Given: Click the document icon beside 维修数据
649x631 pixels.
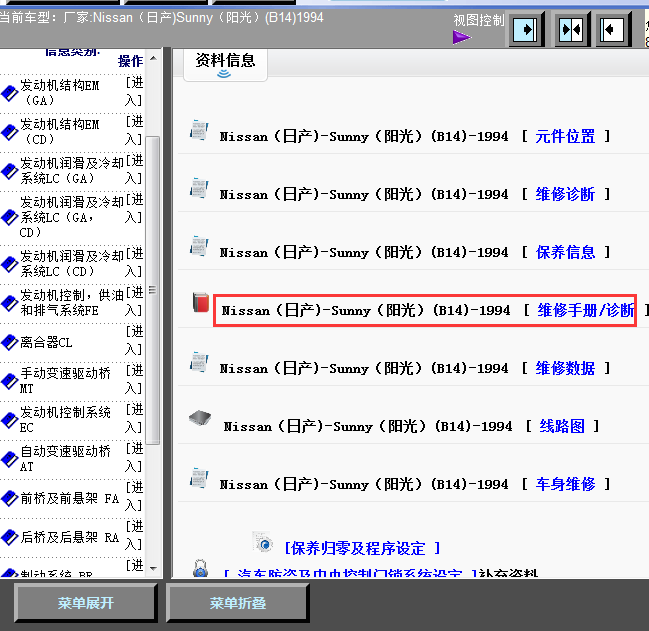Looking at the screenshot, I should pos(199,361).
